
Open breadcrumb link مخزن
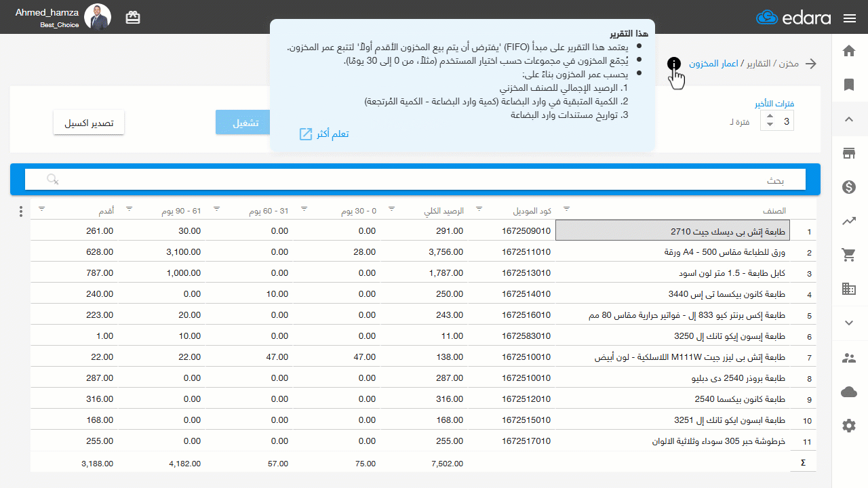pos(789,64)
